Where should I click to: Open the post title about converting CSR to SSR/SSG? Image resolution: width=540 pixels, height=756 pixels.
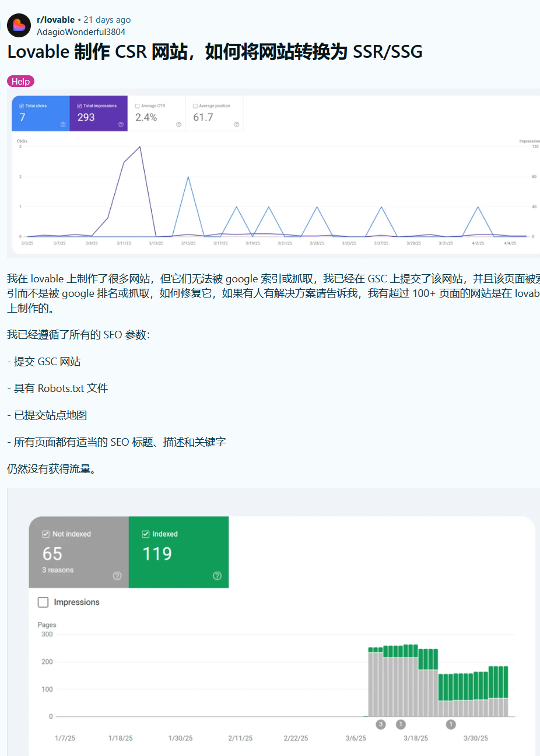click(x=215, y=52)
